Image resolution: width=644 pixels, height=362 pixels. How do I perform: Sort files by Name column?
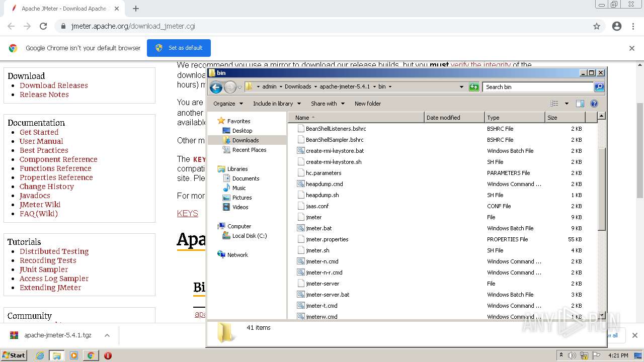pos(356,118)
